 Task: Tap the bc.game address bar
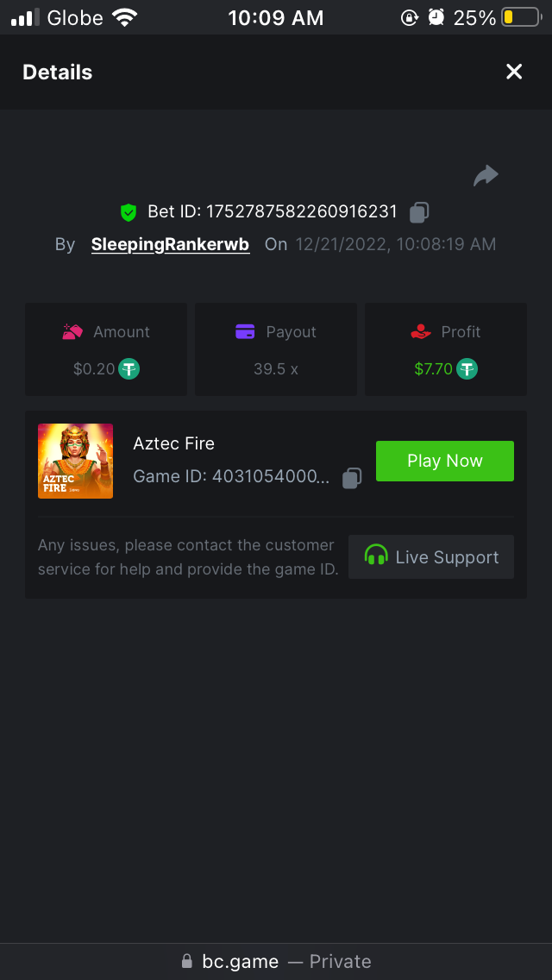point(276,961)
